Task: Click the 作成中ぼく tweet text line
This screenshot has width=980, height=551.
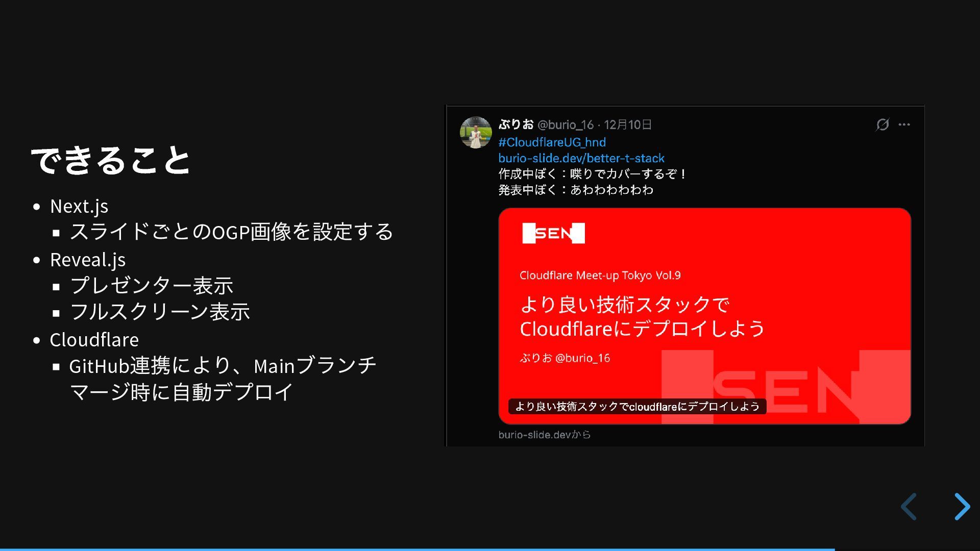Action: [x=592, y=174]
